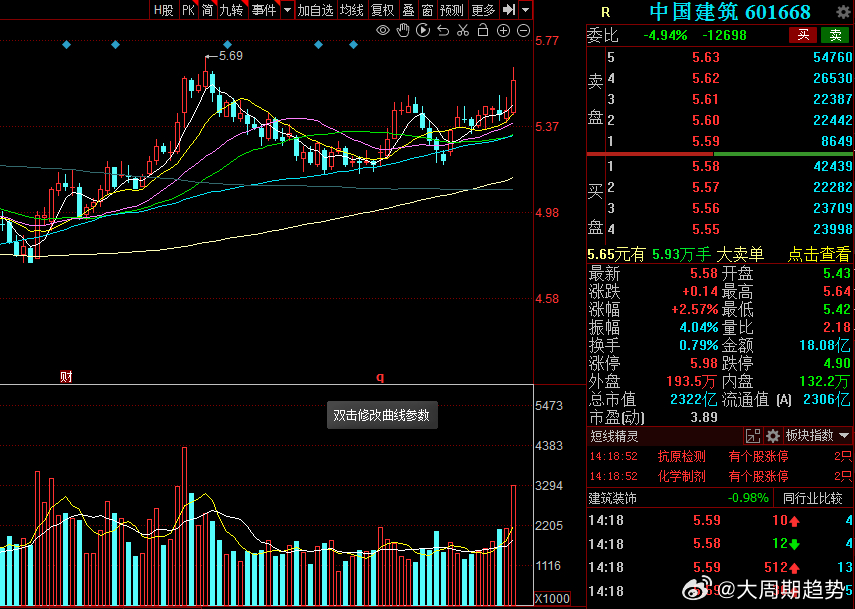
Task: Zoom in with the plus icon
Action: [504, 30]
